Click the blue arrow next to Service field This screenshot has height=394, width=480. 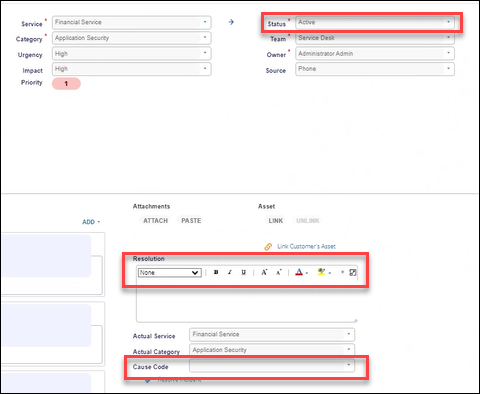point(231,22)
